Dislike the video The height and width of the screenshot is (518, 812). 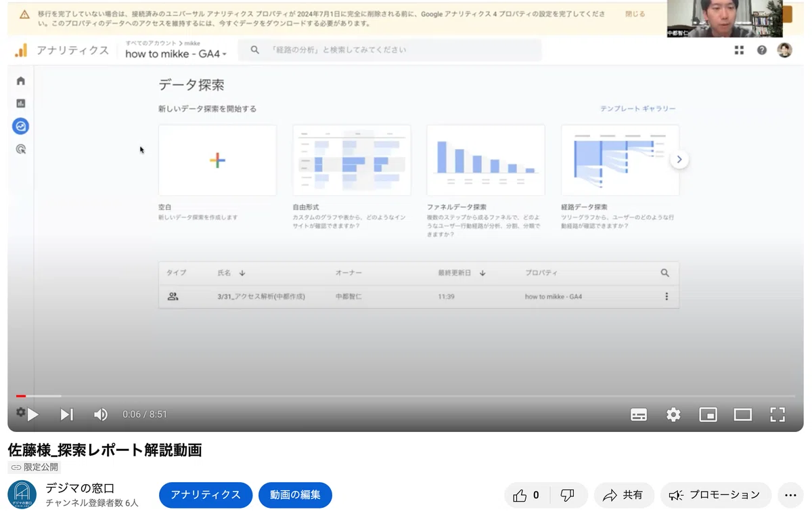568,495
